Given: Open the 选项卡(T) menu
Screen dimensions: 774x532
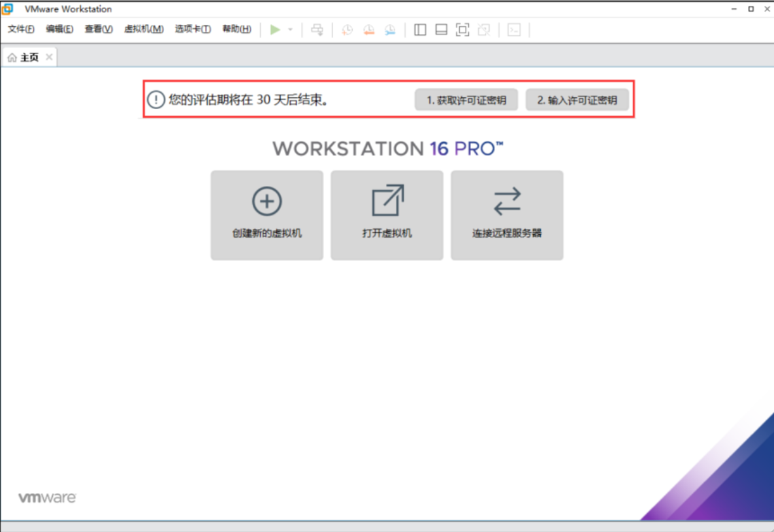Looking at the screenshot, I should pyautogui.click(x=193, y=29).
